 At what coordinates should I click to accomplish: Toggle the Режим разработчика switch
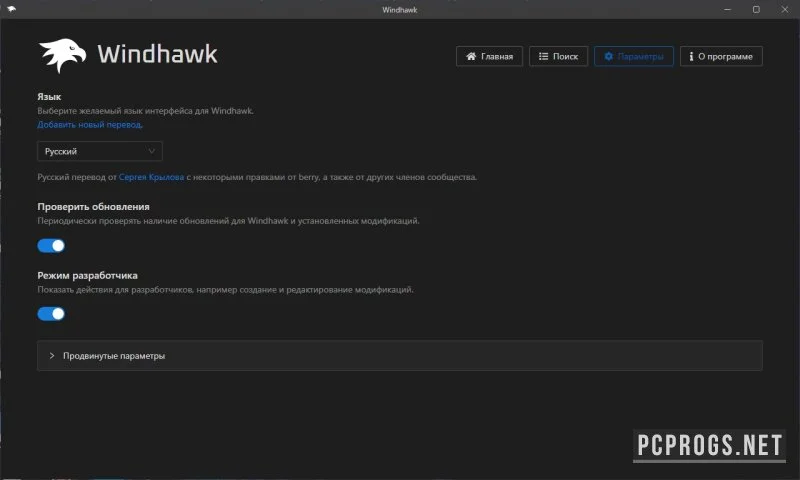coord(51,314)
